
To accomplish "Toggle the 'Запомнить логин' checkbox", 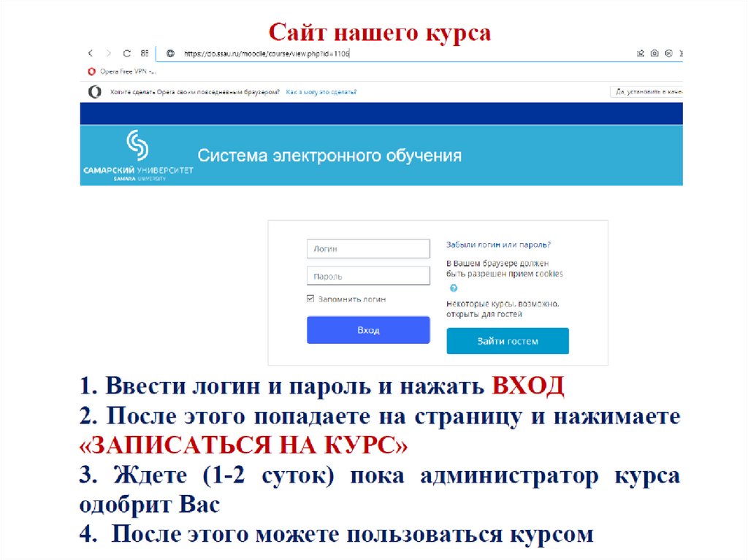I will 310,299.
